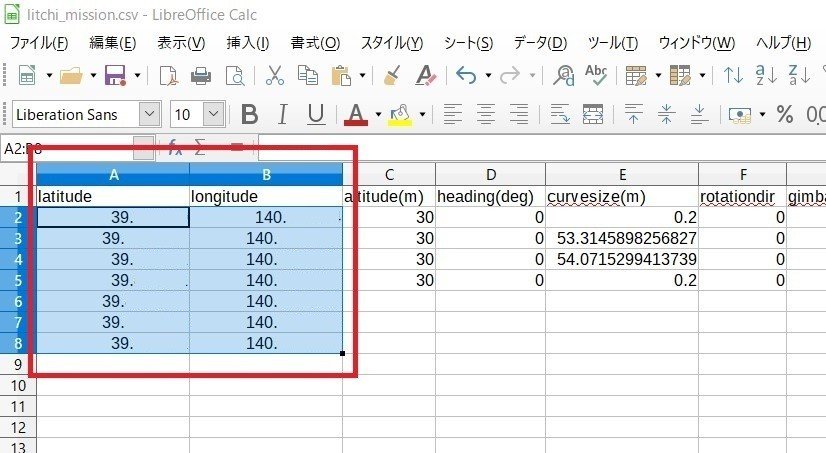The image size is (826, 453).
Task: Align cell text left
Action: click(453, 114)
